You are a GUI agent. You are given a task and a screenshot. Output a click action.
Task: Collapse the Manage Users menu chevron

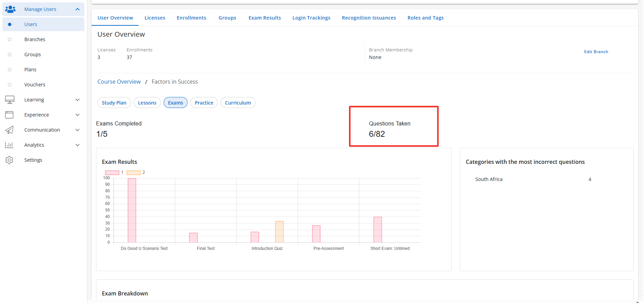click(x=77, y=9)
